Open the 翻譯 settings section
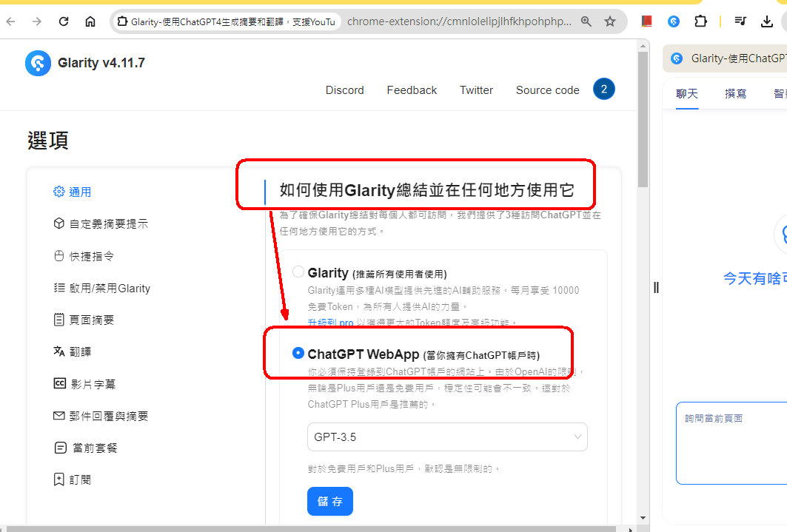 [73, 351]
